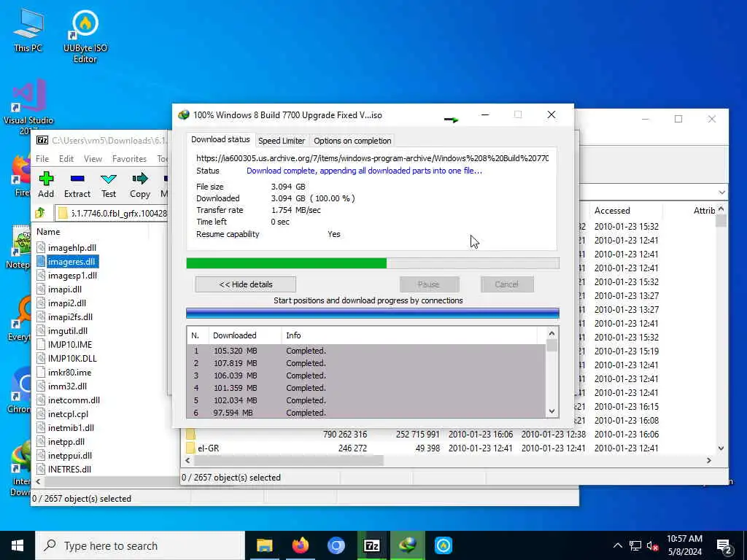Click the Extract icon in 7-Zip toolbar
The image size is (747, 560).
77,179
